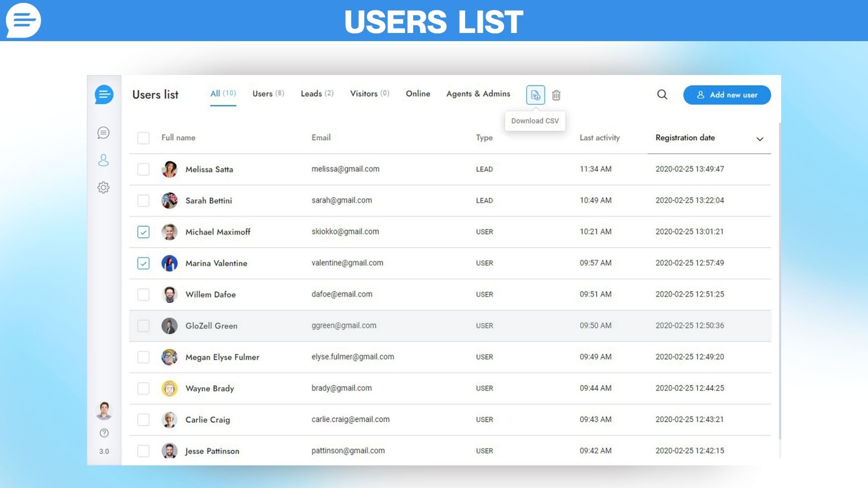868x488 pixels.
Task: Open the sarah@gmail.com email entry
Action: [341, 200]
